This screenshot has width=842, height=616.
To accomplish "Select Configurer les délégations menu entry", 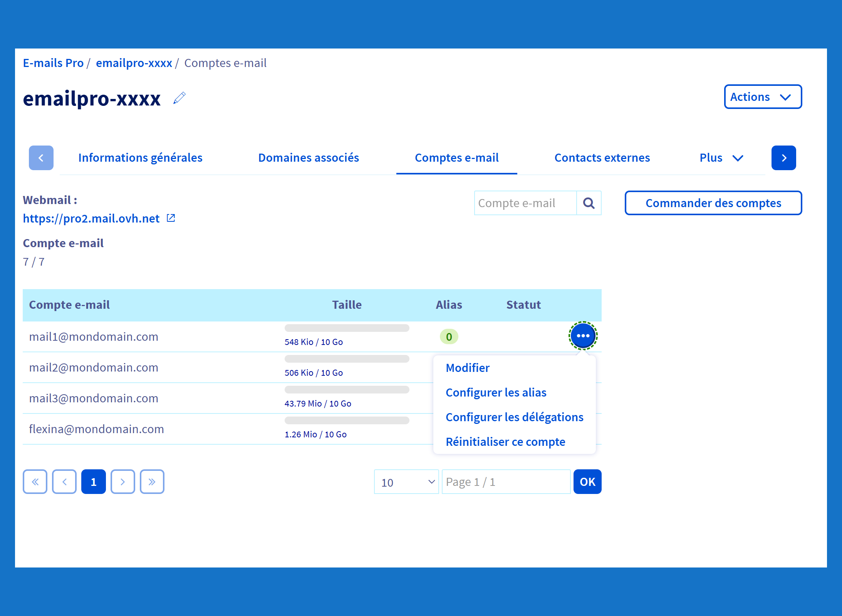I will click(515, 417).
